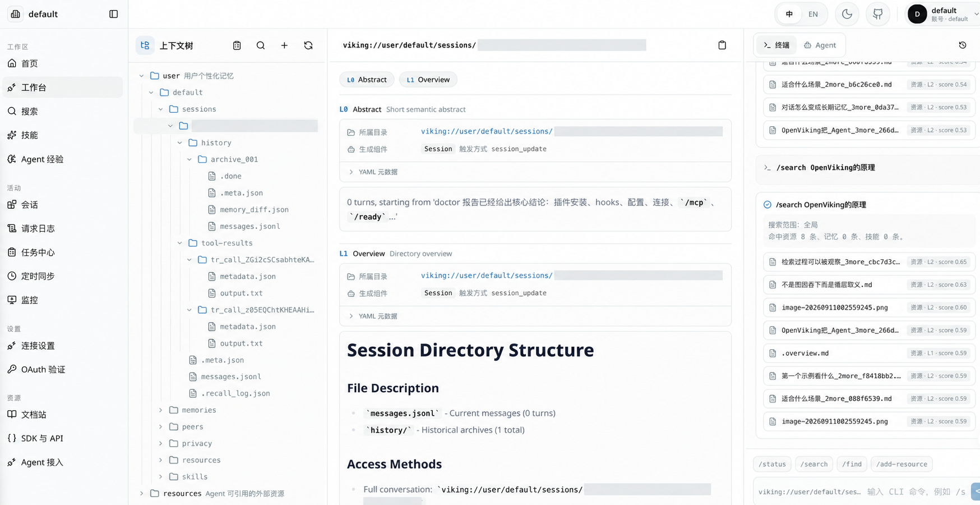Switch to the 终端 tab
Screen dimensions: 980x505
776,45
